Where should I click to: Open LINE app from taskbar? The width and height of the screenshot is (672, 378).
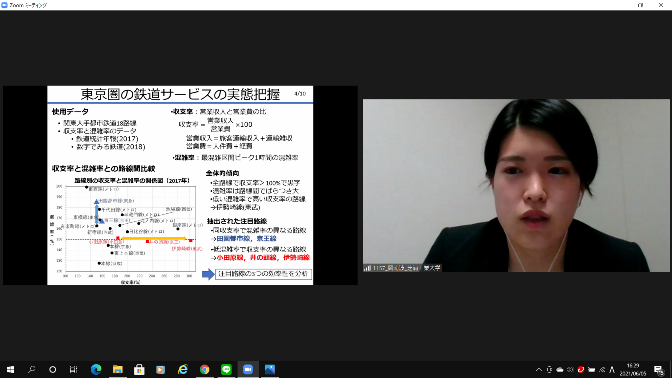pos(226,369)
